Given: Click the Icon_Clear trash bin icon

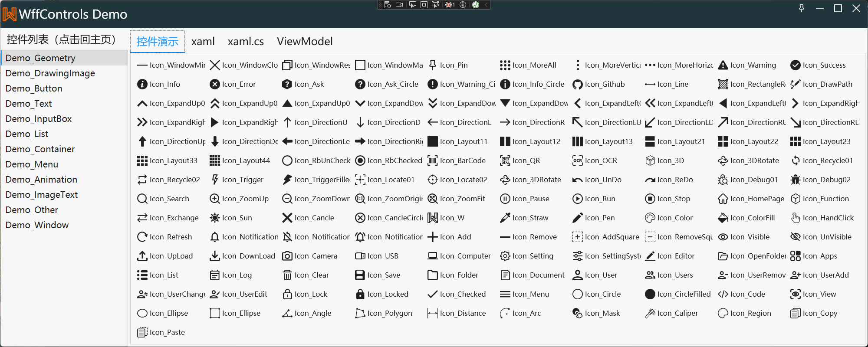Looking at the screenshot, I should click(x=287, y=275).
